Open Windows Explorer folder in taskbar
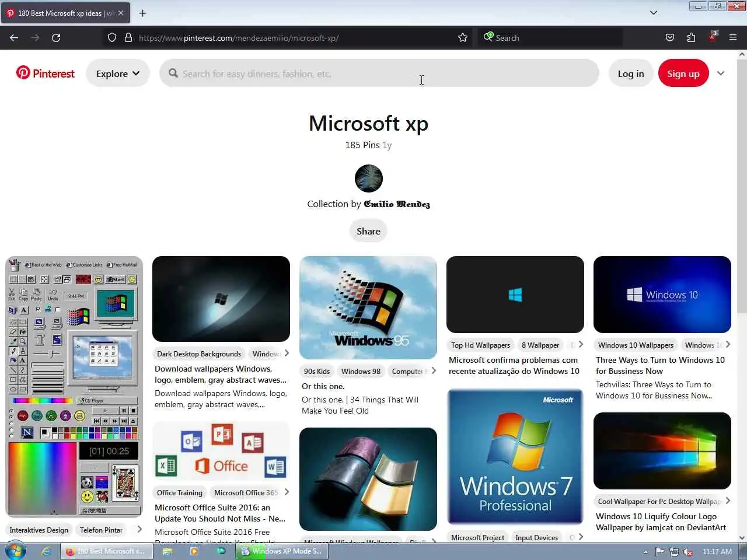 [167, 551]
